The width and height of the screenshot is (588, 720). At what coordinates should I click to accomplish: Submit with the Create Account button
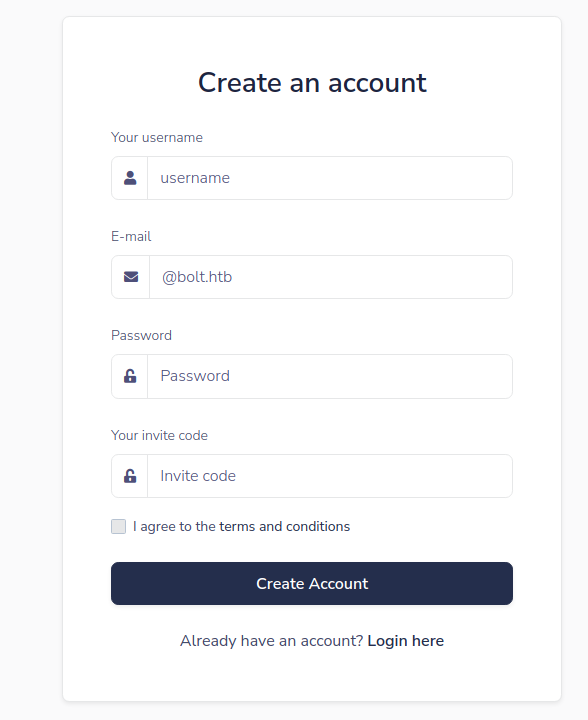(x=312, y=584)
